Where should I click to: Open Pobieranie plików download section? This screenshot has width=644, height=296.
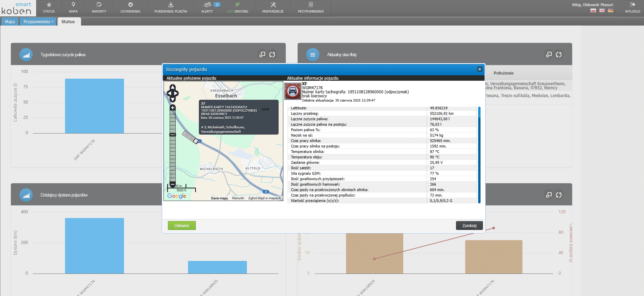(x=171, y=8)
